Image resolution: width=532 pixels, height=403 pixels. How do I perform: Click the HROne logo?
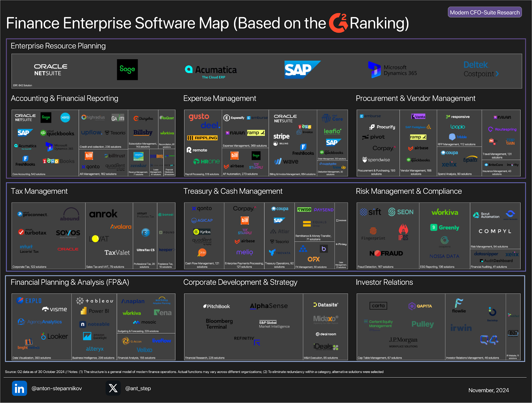(x=206, y=162)
